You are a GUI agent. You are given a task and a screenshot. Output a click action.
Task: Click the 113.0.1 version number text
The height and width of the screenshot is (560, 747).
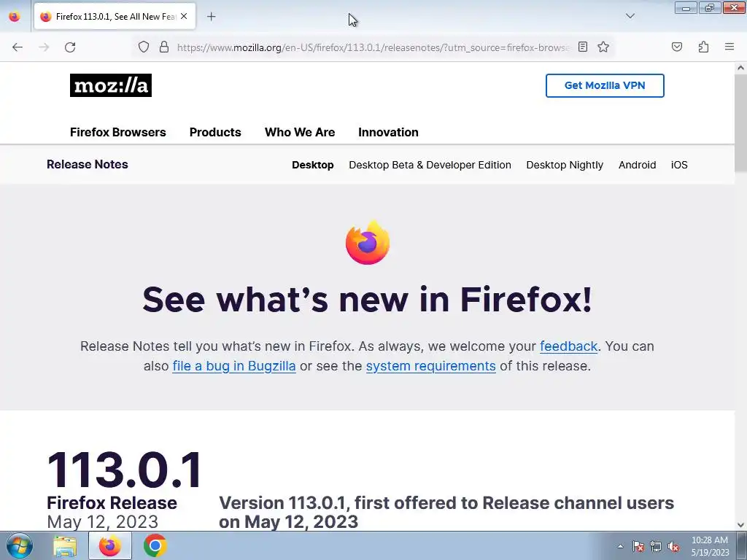tap(125, 470)
